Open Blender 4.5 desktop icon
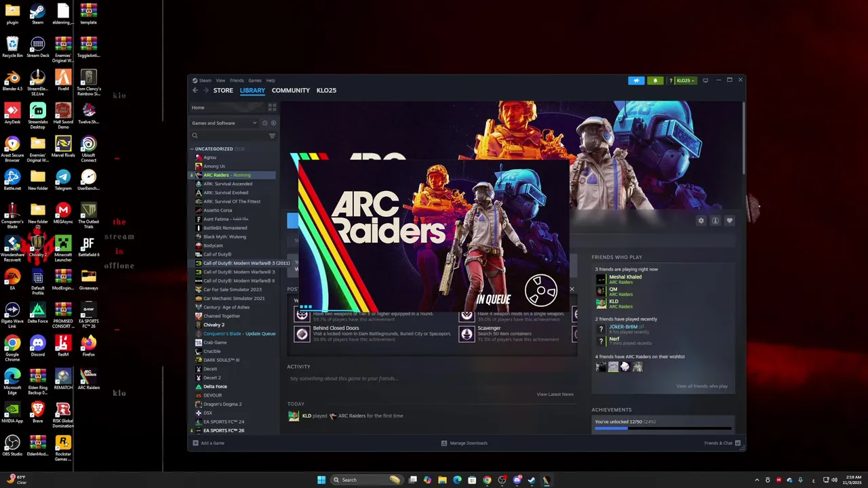The width and height of the screenshot is (868, 488). 12,81
